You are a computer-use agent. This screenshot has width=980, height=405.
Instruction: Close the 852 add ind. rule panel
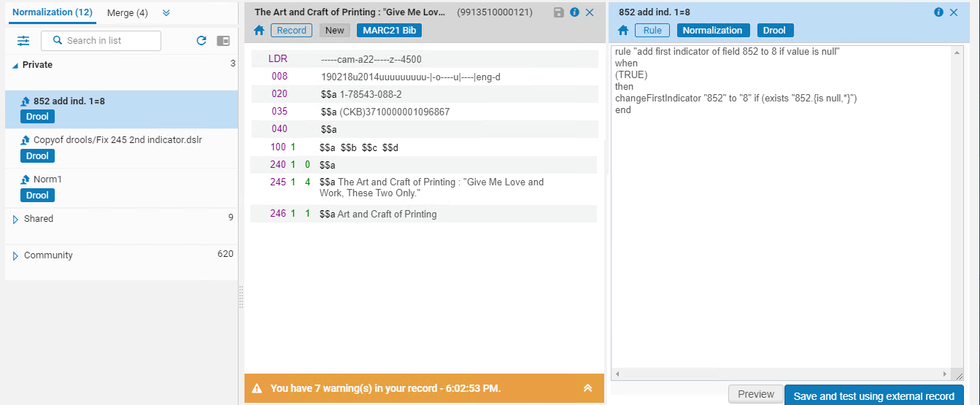954,12
